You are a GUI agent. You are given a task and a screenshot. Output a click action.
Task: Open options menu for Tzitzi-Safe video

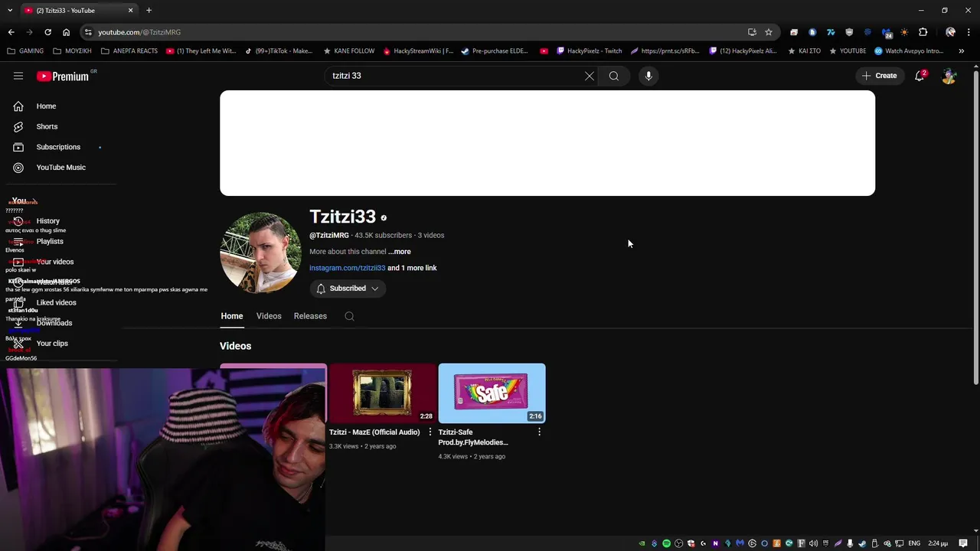pyautogui.click(x=539, y=432)
